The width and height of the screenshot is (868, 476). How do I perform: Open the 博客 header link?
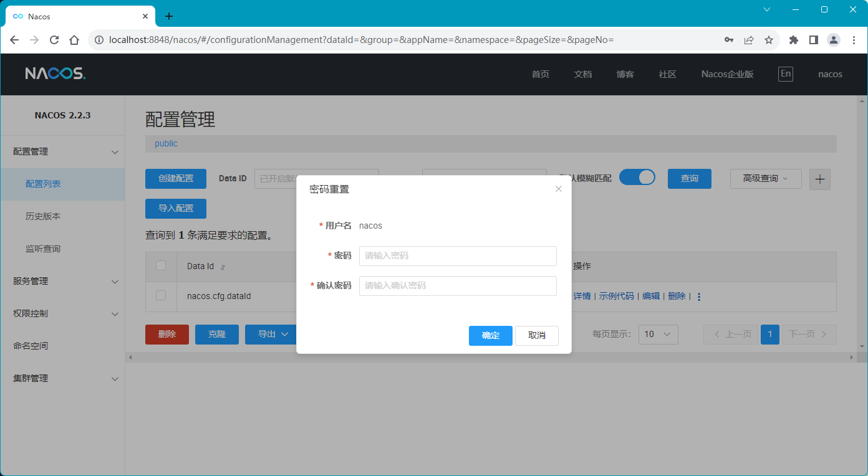coord(625,74)
